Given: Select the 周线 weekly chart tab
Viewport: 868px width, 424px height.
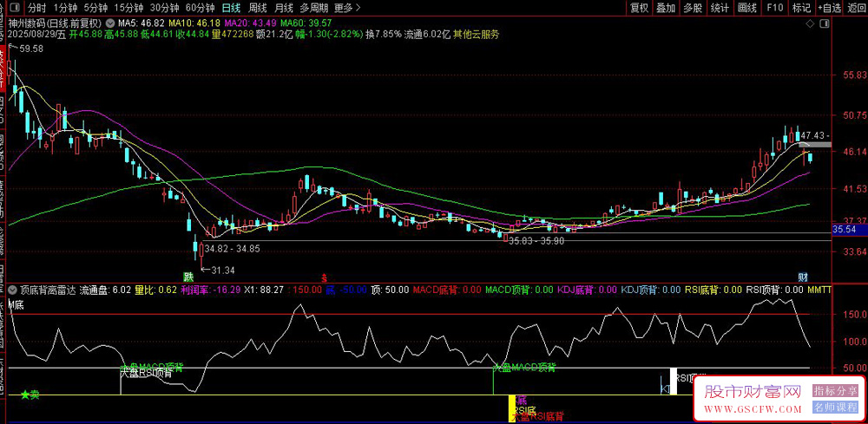Looking at the screenshot, I should pos(258,8).
